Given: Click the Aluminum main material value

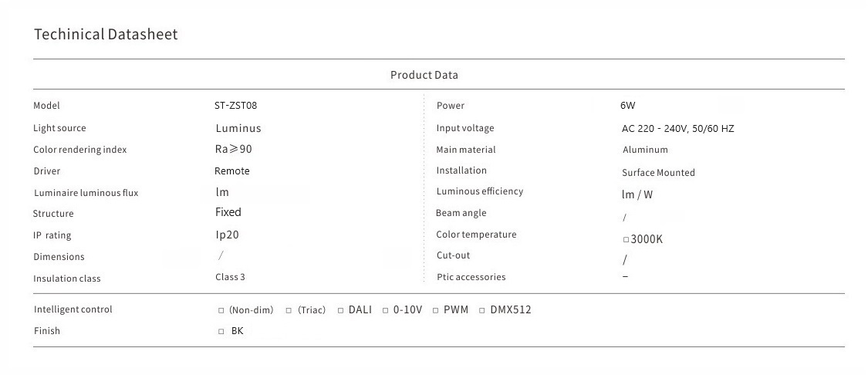Looking at the screenshot, I should tap(645, 150).
